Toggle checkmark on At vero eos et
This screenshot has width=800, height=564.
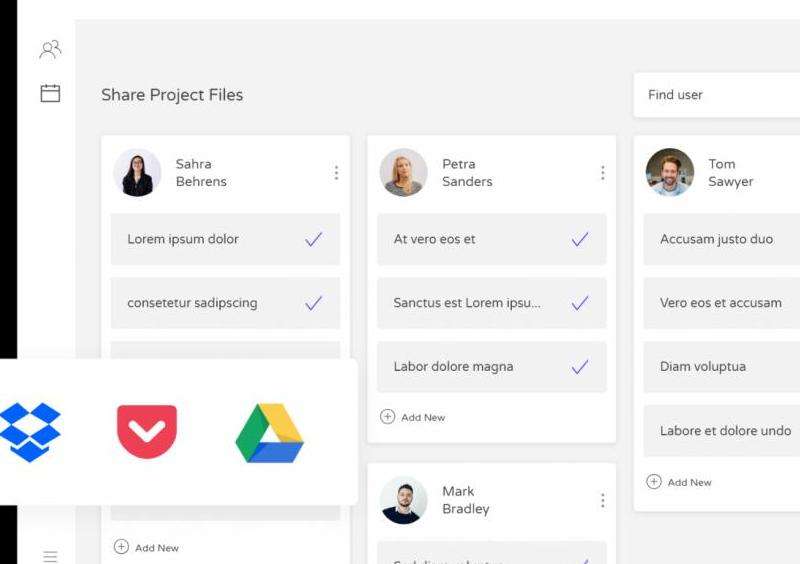(x=580, y=239)
